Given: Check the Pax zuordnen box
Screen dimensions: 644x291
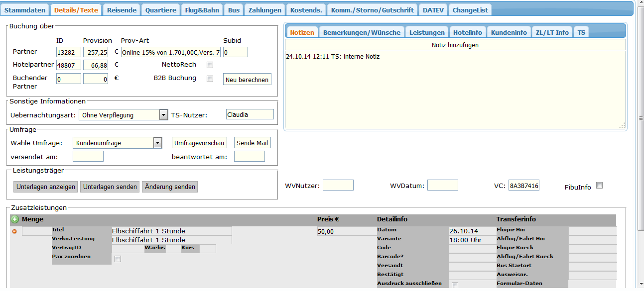Looking at the screenshot, I should click(x=118, y=259).
